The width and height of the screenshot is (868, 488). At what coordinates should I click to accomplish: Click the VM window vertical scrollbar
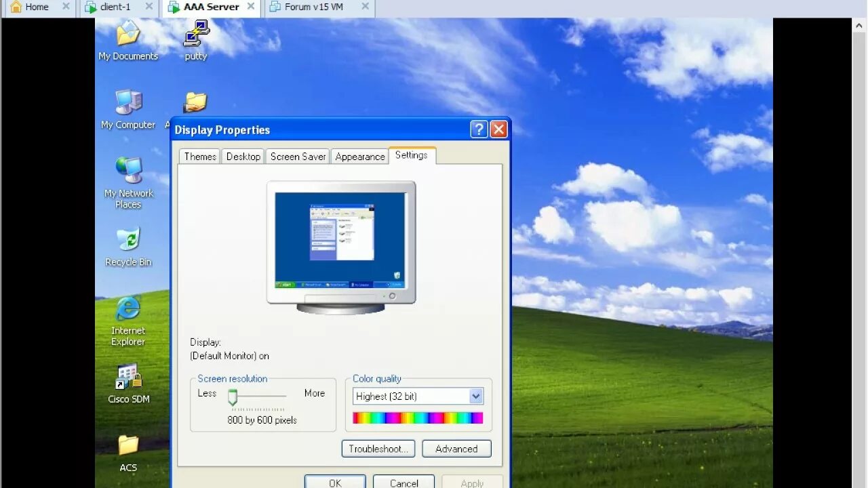[859, 253]
